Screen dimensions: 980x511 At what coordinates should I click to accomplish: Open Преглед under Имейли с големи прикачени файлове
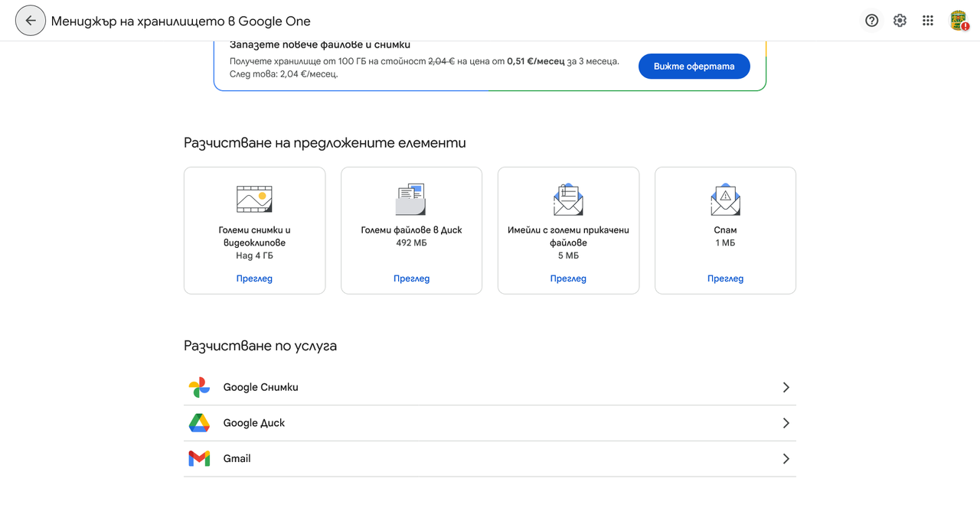point(568,278)
